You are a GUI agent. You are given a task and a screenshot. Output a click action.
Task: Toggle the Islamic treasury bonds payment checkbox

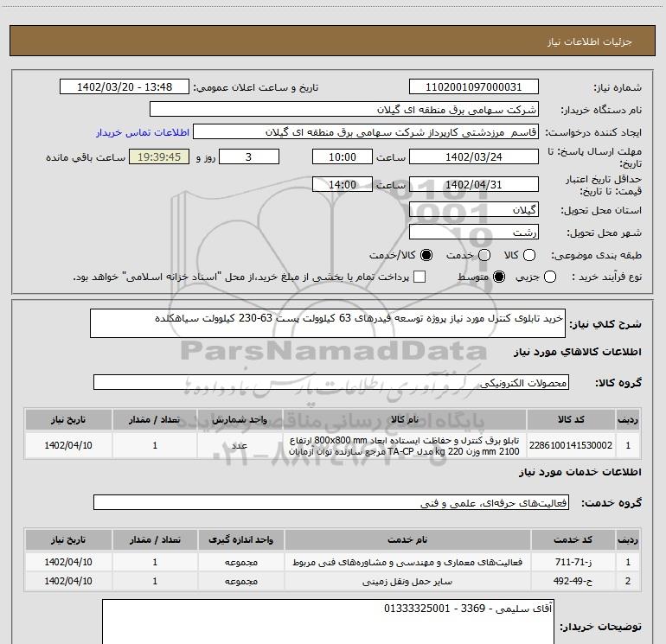click(419, 277)
